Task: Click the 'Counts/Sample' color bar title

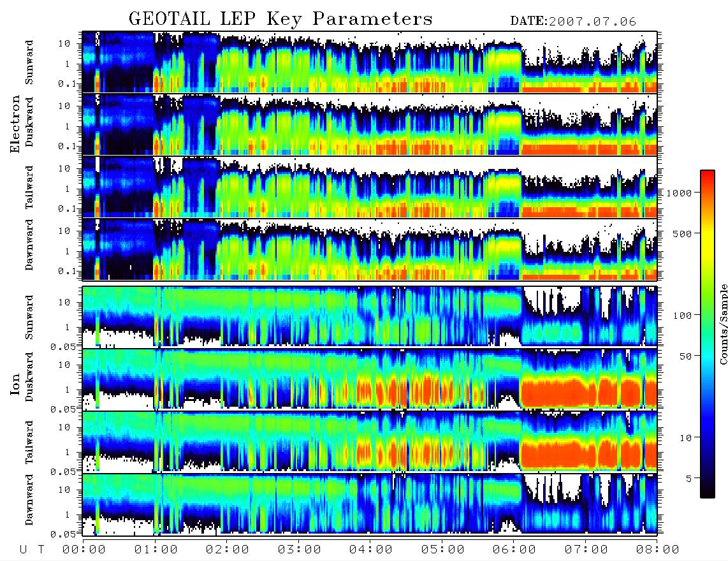Action: click(x=723, y=324)
